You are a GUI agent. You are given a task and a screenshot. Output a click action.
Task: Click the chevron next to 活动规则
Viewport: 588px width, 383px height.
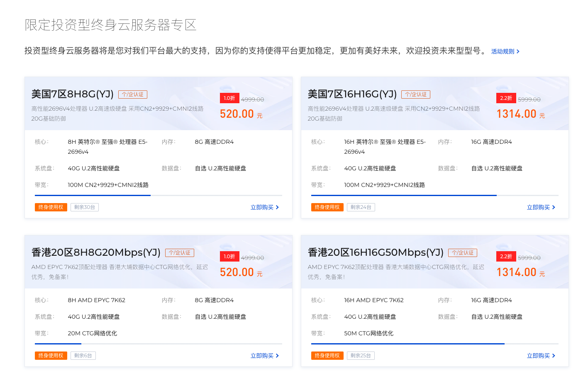(x=518, y=51)
